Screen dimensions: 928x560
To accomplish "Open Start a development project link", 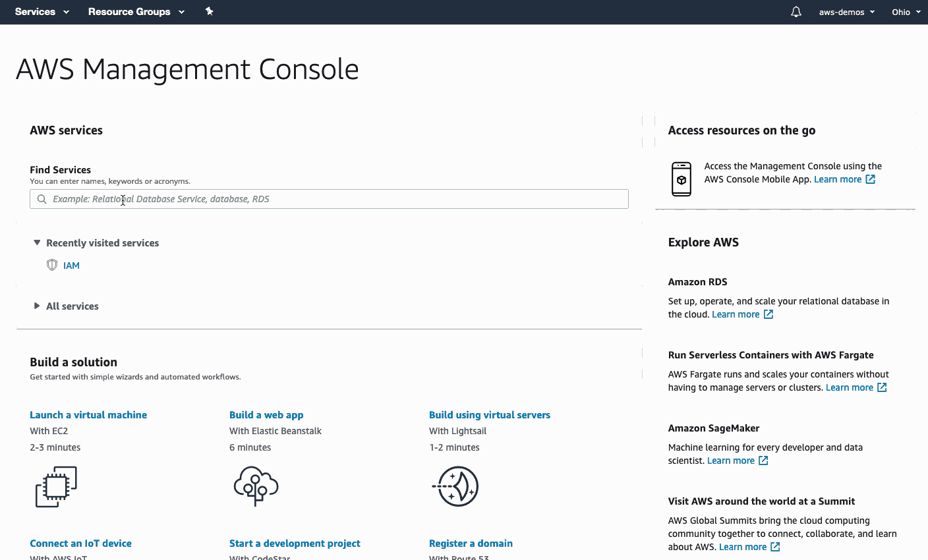I will point(295,544).
